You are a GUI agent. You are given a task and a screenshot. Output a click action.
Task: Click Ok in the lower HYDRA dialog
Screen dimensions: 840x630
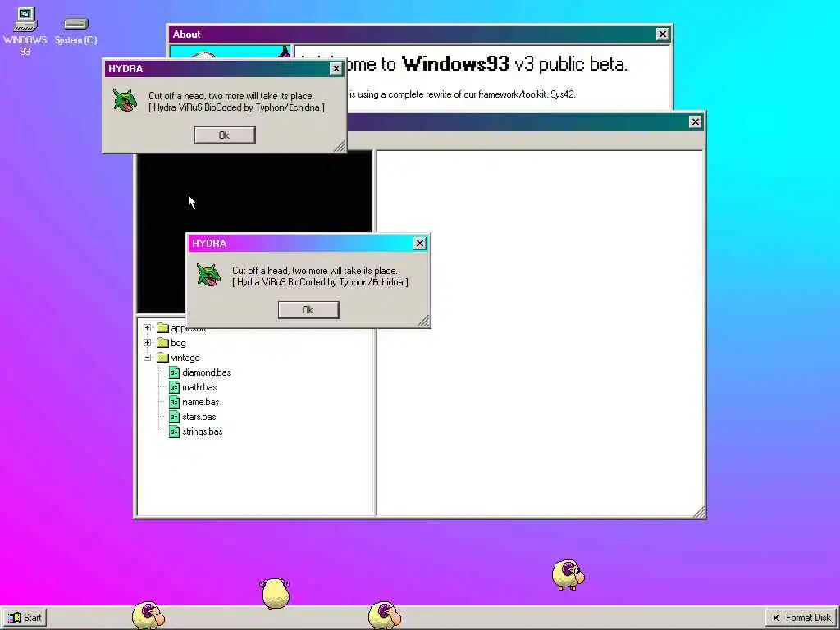308,309
